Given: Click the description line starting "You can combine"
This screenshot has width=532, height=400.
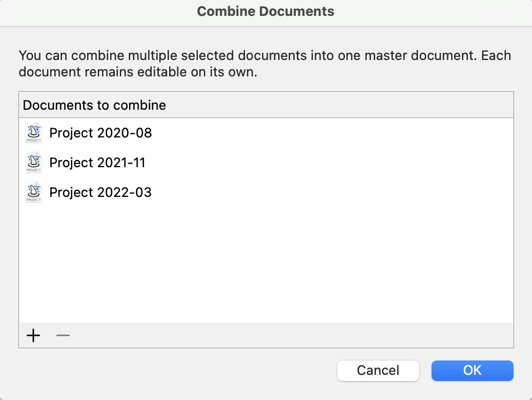Looking at the screenshot, I should pos(264,55).
